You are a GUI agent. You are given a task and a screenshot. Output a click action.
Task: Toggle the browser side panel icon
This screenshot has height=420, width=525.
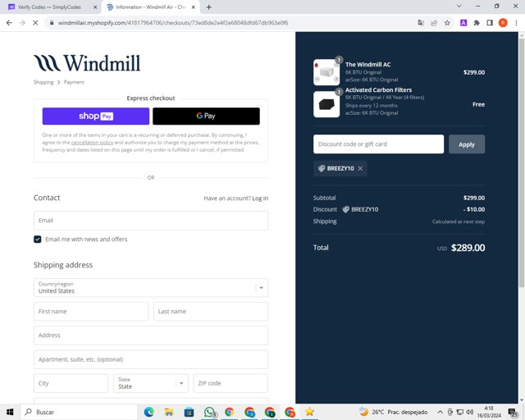pos(490,23)
